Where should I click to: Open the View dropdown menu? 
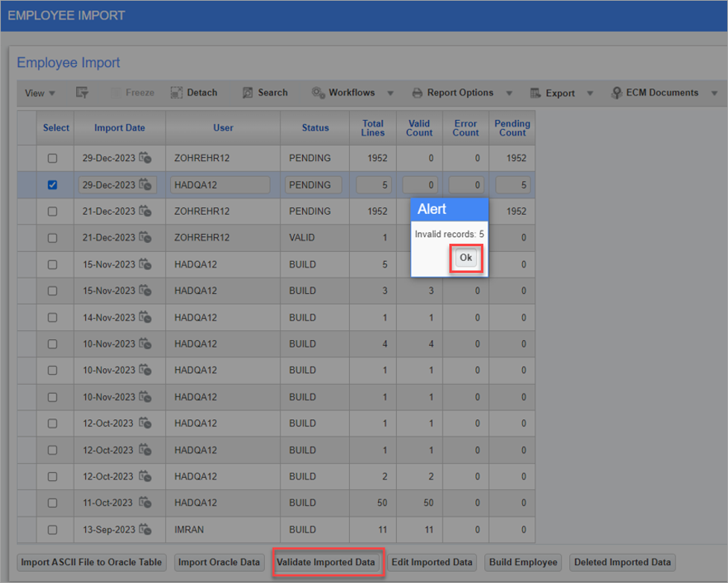(40, 93)
